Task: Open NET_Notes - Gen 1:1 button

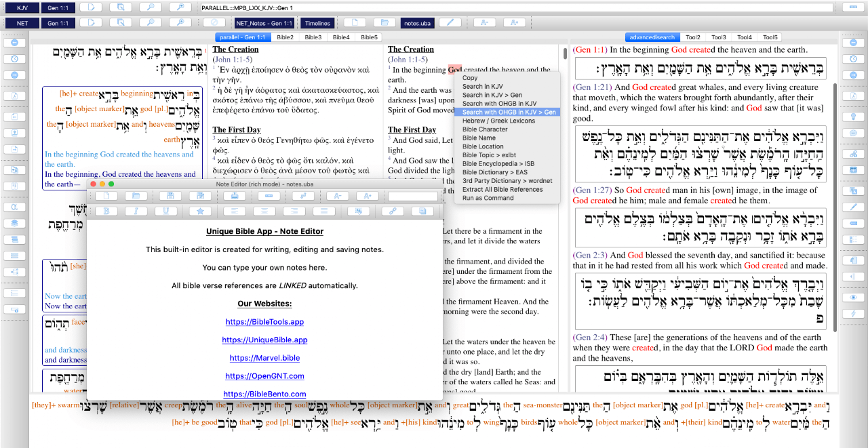Action: point(264,23)
